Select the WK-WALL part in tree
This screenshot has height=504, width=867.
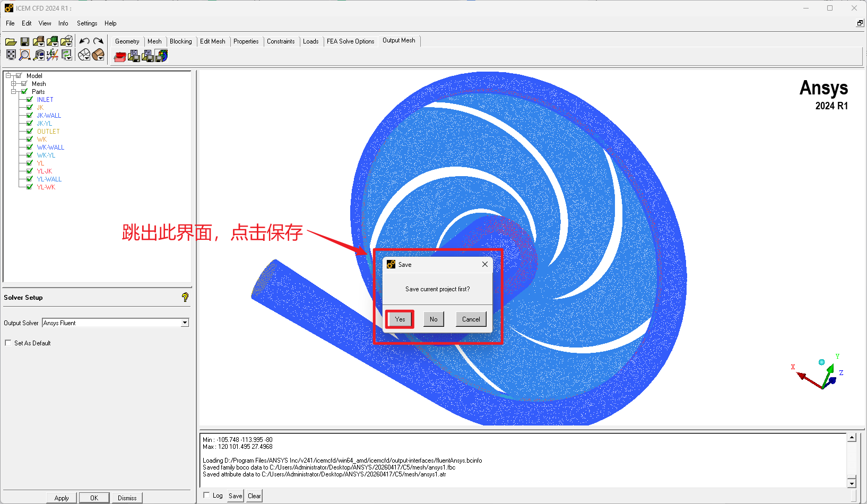pos(50,147)
